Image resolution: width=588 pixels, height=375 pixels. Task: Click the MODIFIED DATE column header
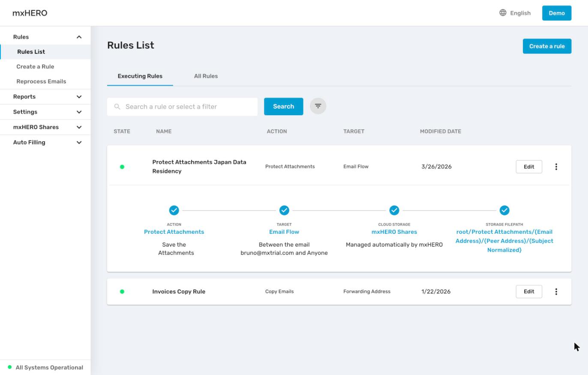click(x=441, y=131)
